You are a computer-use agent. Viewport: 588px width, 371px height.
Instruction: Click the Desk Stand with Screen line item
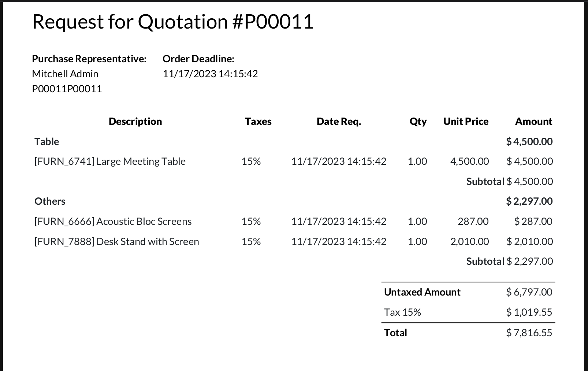116,242
